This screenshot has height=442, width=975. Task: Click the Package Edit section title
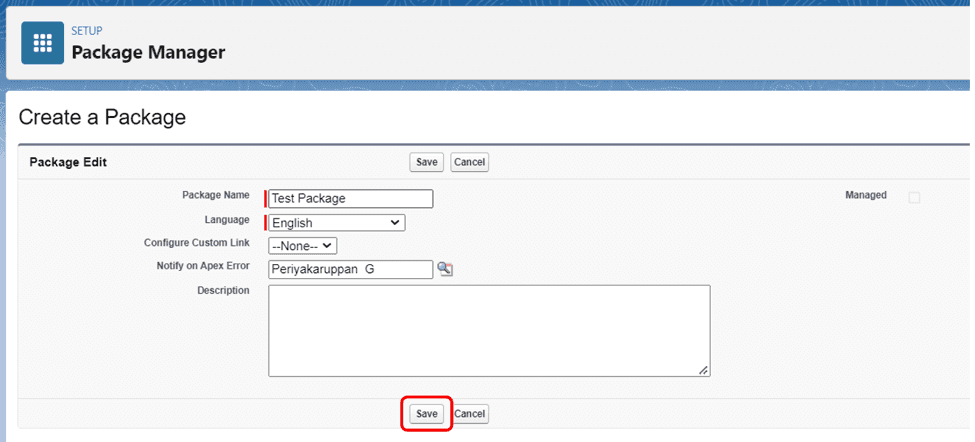point(68,162)
